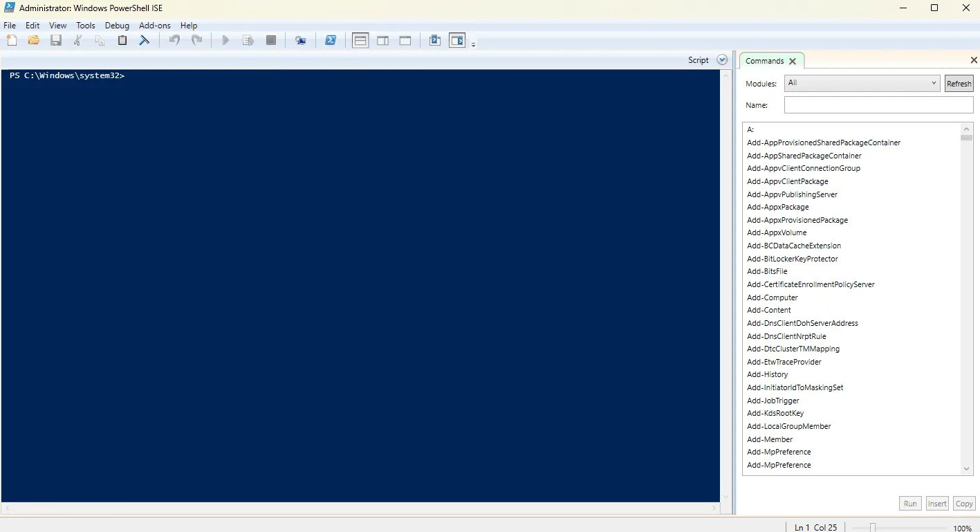Open the Debug menu

[x=117, y=26]
